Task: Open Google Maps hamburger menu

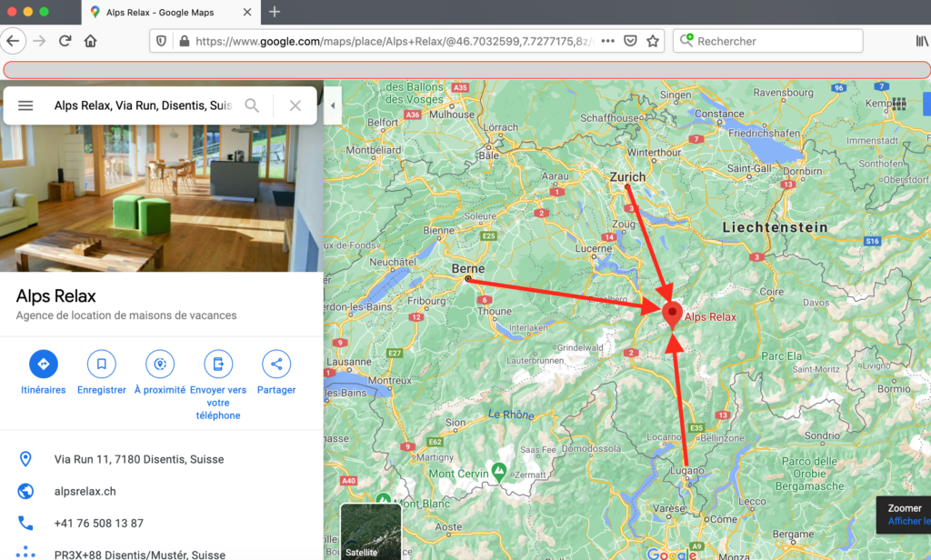Action: click(x=25, y=105)
